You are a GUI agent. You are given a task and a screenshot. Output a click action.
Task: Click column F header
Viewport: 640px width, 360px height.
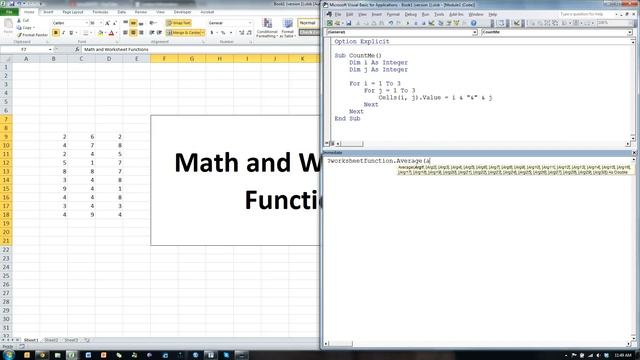coord(164,59)
